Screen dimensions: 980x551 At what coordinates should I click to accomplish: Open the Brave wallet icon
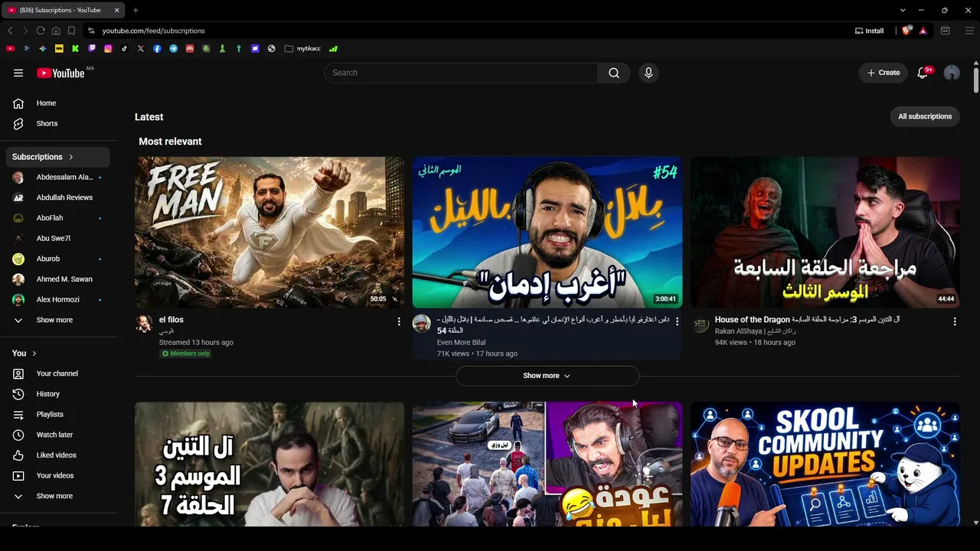click(946, 31)
